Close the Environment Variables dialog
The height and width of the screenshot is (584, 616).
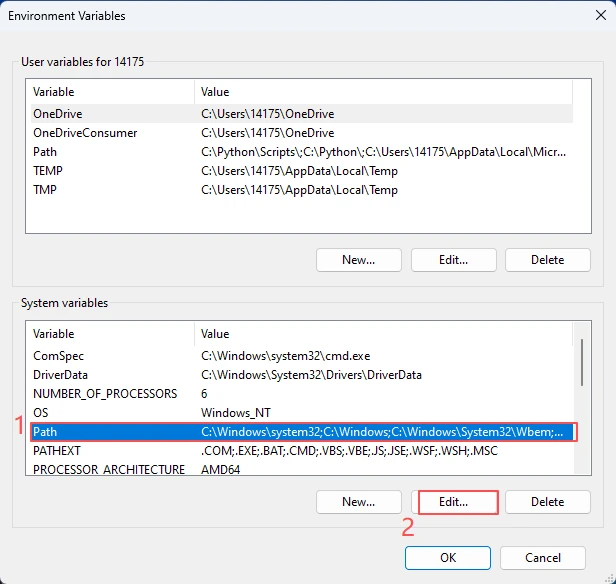click(591, 16)
